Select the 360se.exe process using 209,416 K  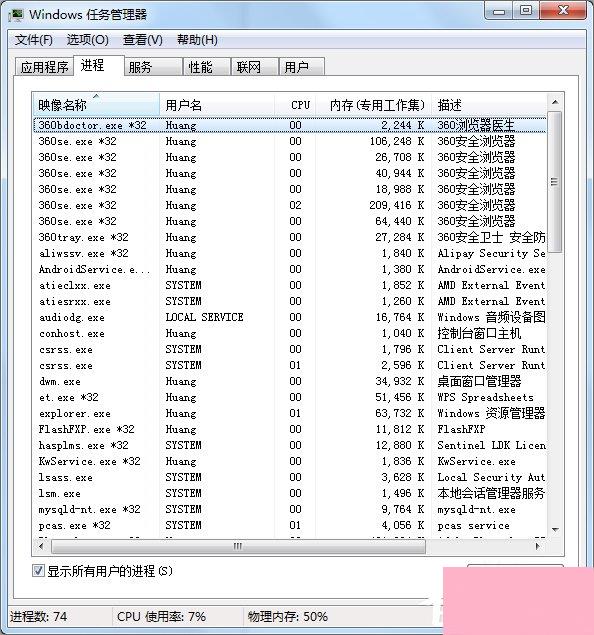coord(290,205)
